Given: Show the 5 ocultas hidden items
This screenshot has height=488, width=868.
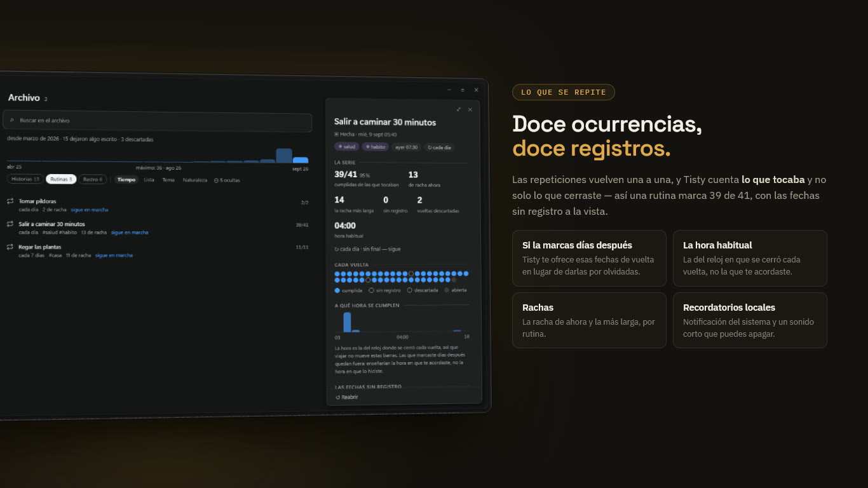Looking at the screenshot, I should (227, 180).
